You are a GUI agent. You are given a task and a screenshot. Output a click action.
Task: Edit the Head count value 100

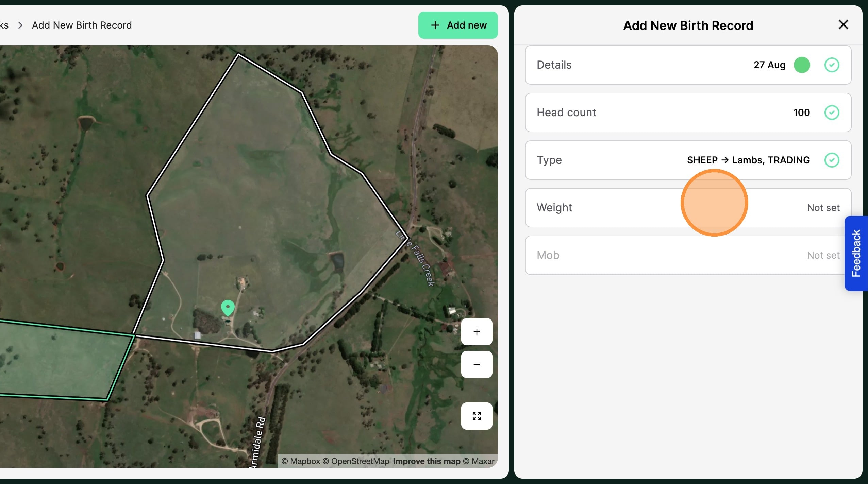point(801,113)
